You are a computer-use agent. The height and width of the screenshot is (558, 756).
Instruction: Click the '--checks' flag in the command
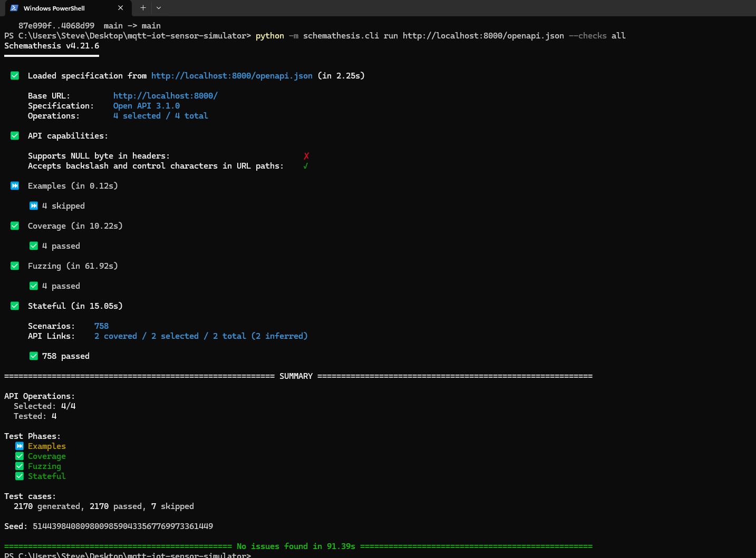click(588, 36)
